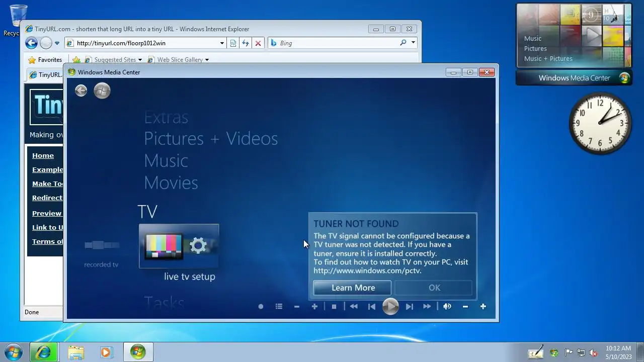Select Tasks at the bottom of menu
644x362 pixels.
pyautogui.click(x=164, y=302)
